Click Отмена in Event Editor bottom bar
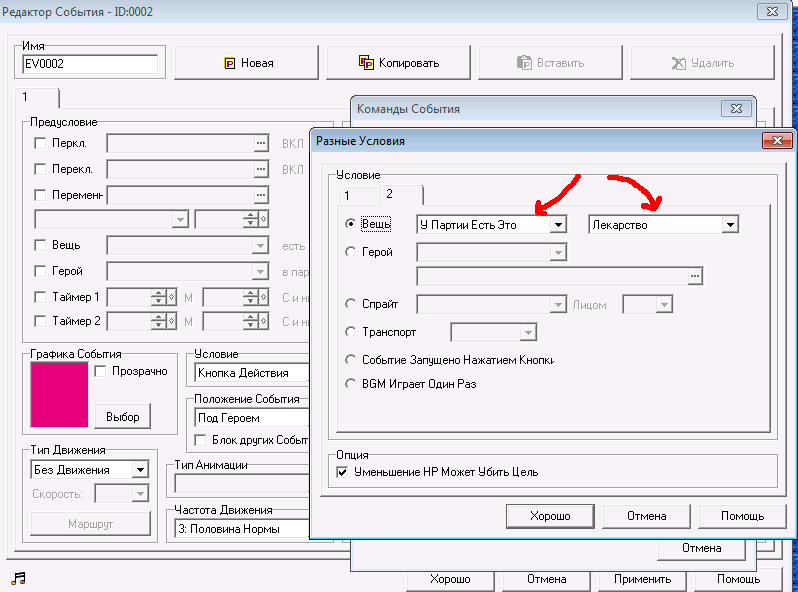This screenshot has width=798, height=592. (547, 579)
